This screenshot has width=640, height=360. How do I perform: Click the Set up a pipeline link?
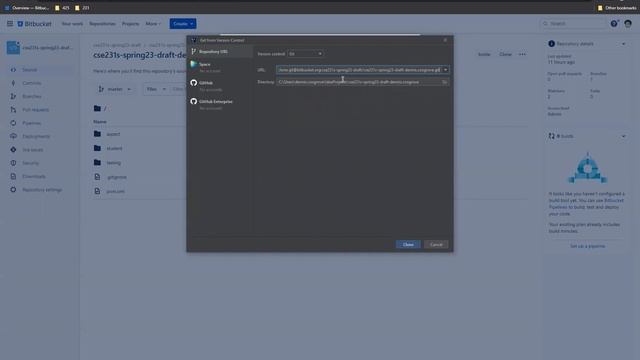click(x=587, y=246)
